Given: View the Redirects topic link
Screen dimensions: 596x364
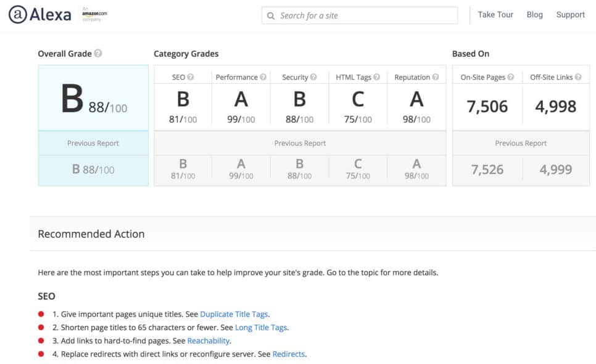Looking at the screenshot, I should (289, 354).
